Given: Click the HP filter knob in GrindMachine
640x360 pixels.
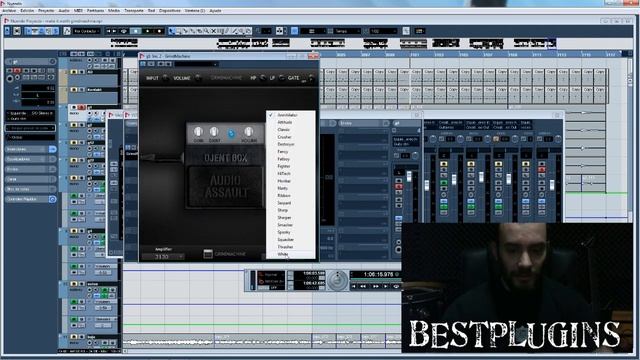Looking at the screenshot, I should tap(262, 78).
